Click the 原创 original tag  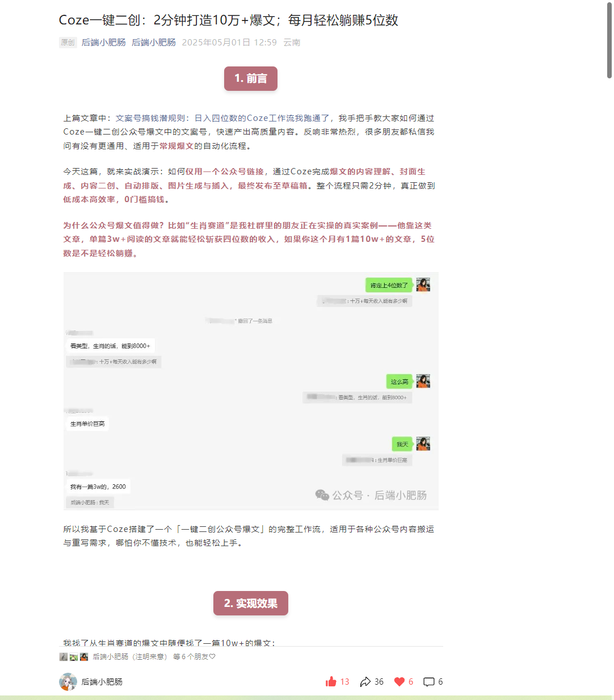pyautogui.click(x=68, y=43)
